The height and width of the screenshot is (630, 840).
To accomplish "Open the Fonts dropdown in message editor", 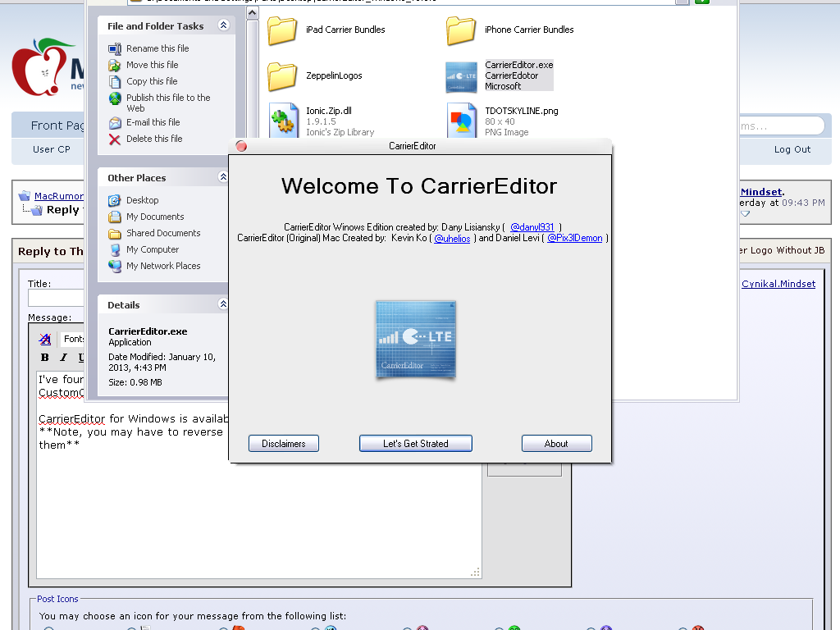I will [72, 339].
